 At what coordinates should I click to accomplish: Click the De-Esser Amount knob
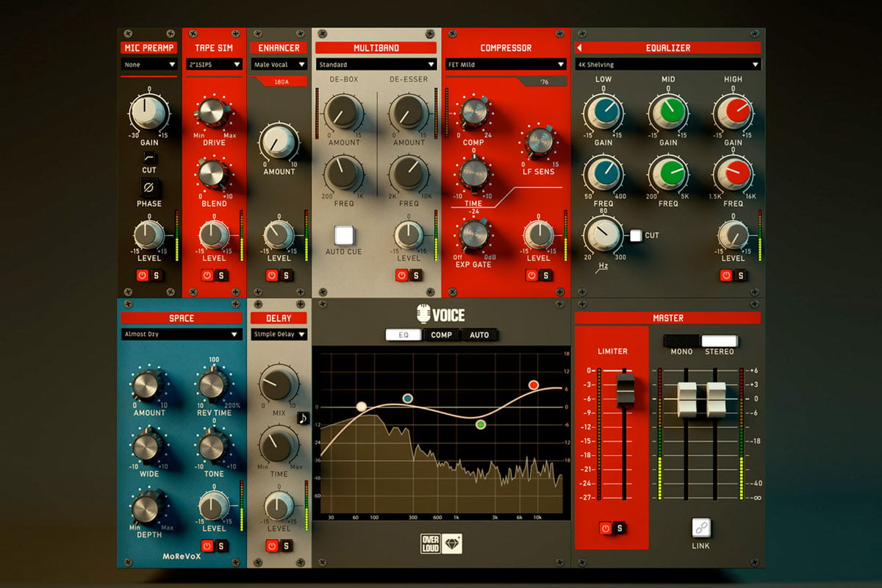[409, 112]
